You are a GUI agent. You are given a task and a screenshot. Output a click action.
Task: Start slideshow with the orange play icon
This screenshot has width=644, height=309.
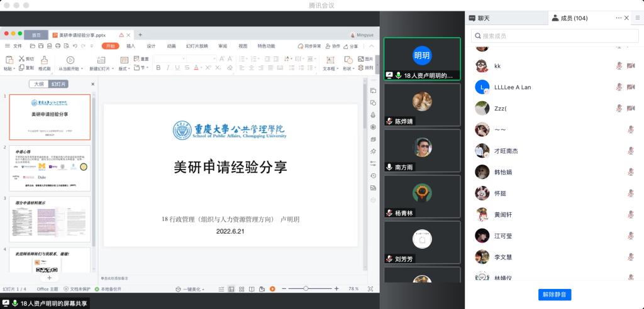tap(272, 289)
